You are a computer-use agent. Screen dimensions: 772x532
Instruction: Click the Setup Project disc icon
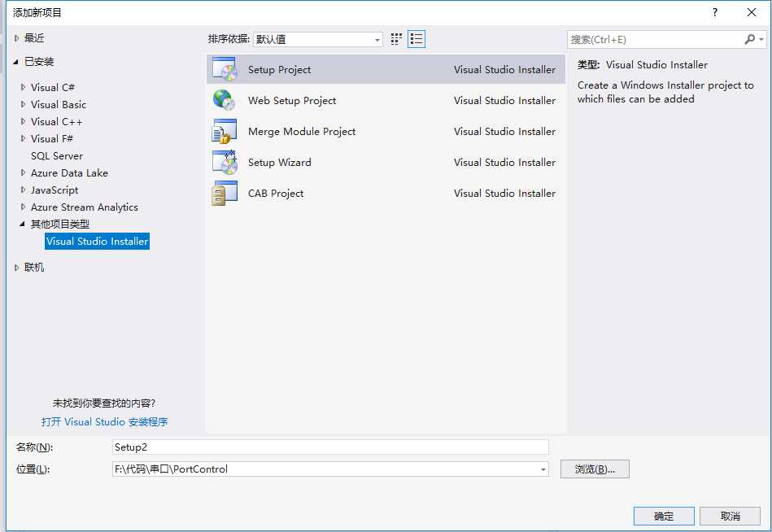[x=225, y=69]
